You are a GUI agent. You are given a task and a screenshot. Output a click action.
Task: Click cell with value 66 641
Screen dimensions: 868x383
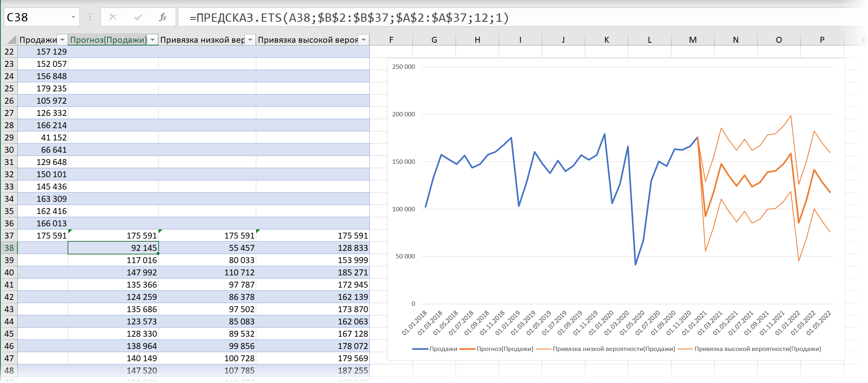pos(43,150)
